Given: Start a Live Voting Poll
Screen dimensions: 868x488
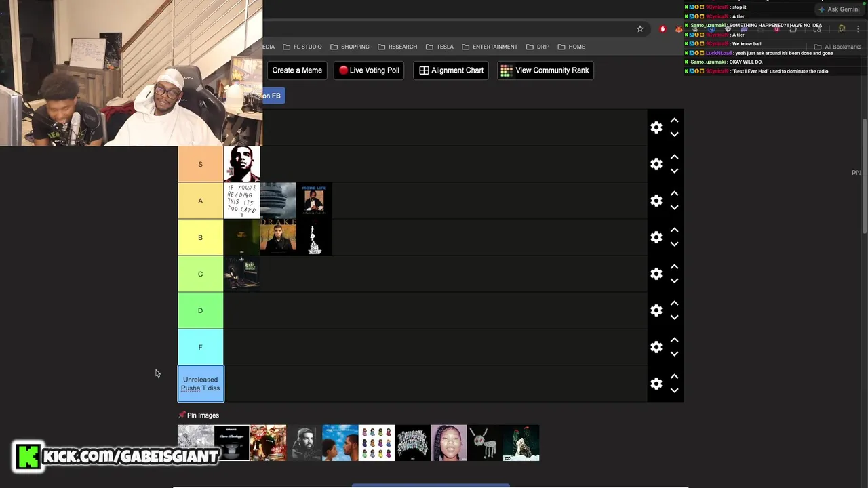Looking at the screenshot, I should coord(369,70).
